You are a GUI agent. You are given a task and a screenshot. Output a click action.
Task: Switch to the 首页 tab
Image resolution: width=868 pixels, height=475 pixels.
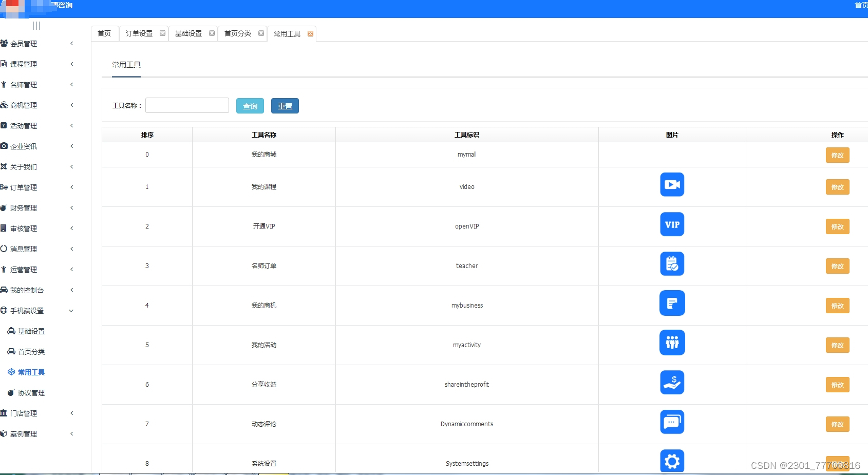point(104,33)
